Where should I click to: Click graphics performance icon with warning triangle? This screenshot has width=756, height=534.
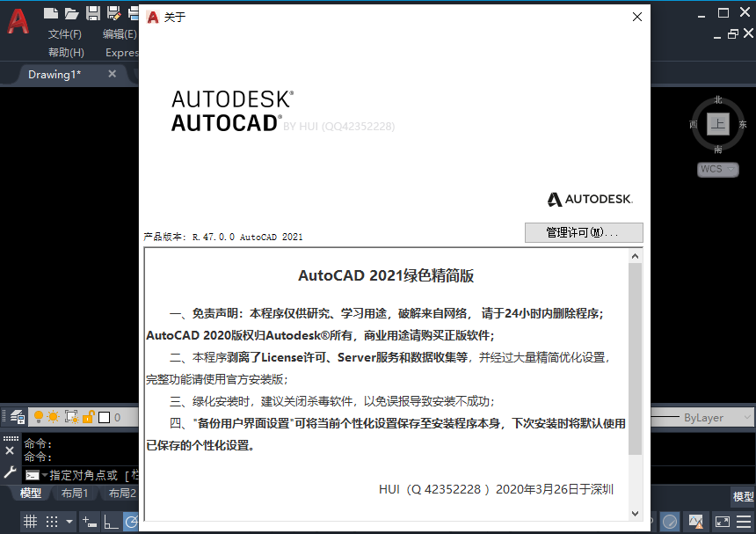tap(695, 522)
